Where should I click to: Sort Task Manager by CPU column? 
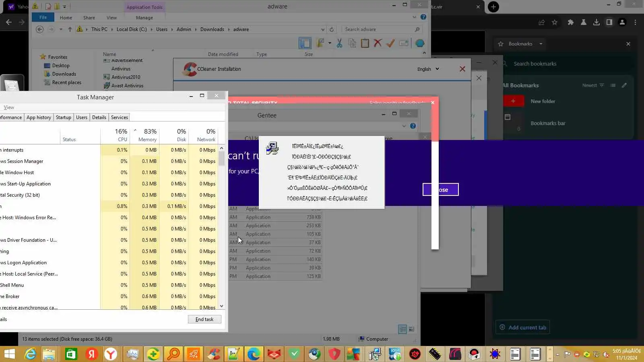(x=115, y=135)
